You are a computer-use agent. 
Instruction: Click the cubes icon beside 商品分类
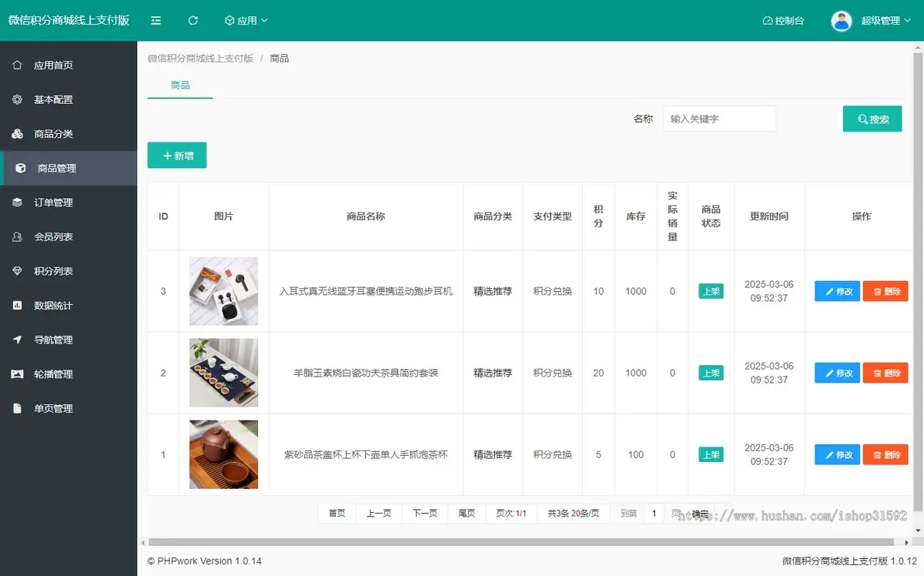pyautogui.click(x=17, y=134)
